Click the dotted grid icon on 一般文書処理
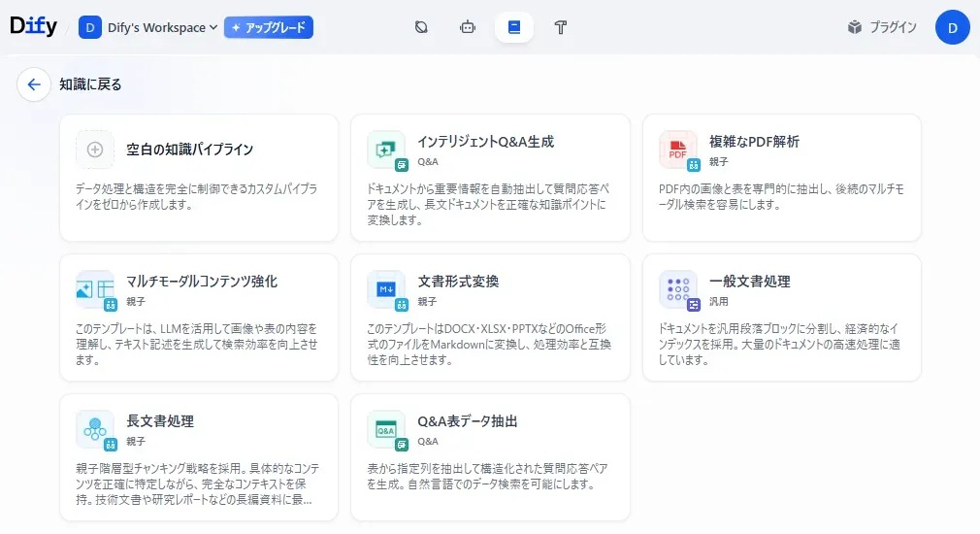 point(678,289)
